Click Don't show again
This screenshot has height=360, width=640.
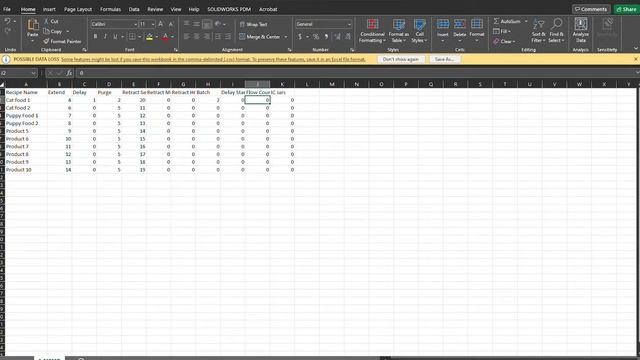[400, 59]
